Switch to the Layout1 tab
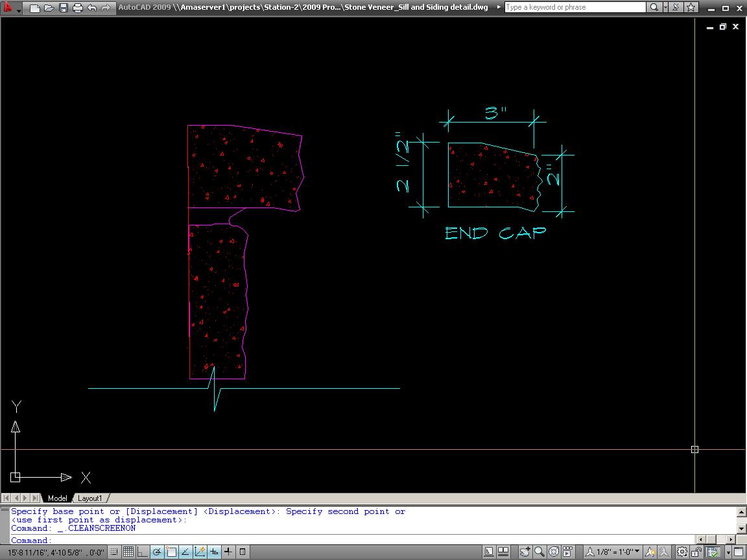Image resolution: width=747 pixels, height=560 pixels. 90,498
